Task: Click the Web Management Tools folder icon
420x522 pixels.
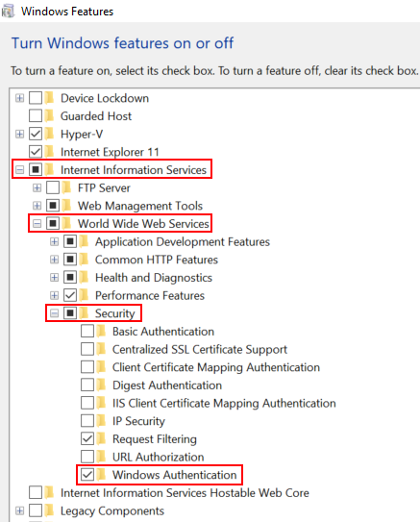Action: coord(67,206)
